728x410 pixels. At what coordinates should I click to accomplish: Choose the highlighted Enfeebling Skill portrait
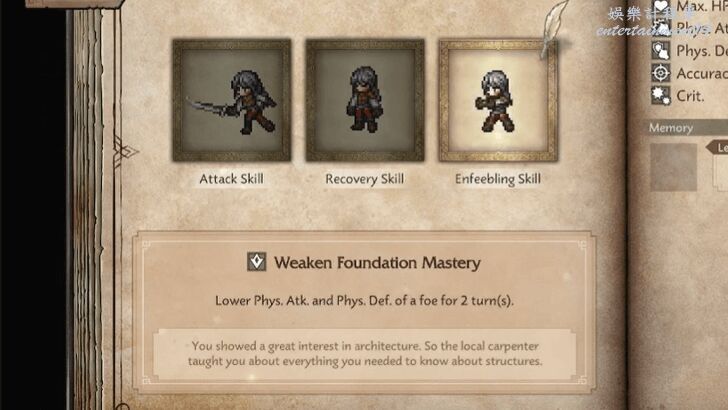[498, 100]
